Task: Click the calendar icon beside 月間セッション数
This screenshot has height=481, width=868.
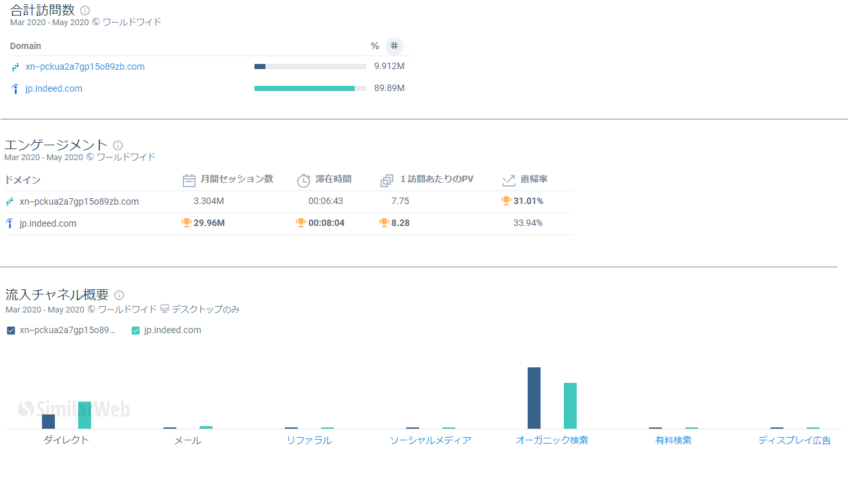Action: point(189,180)
